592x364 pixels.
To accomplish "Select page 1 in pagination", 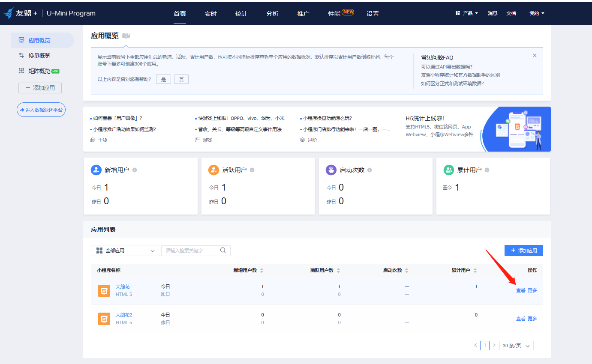I will pos(485,345).
